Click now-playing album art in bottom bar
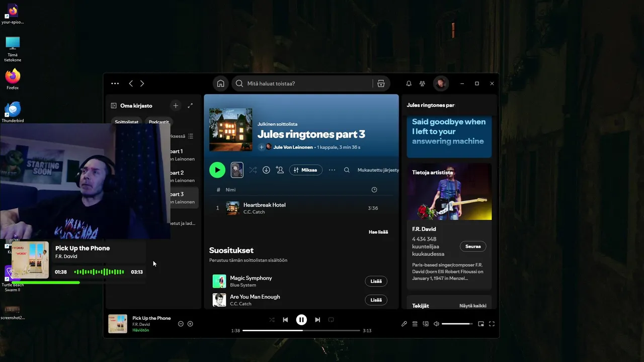Viewport: 644px width, 362px height. (118, 324)
